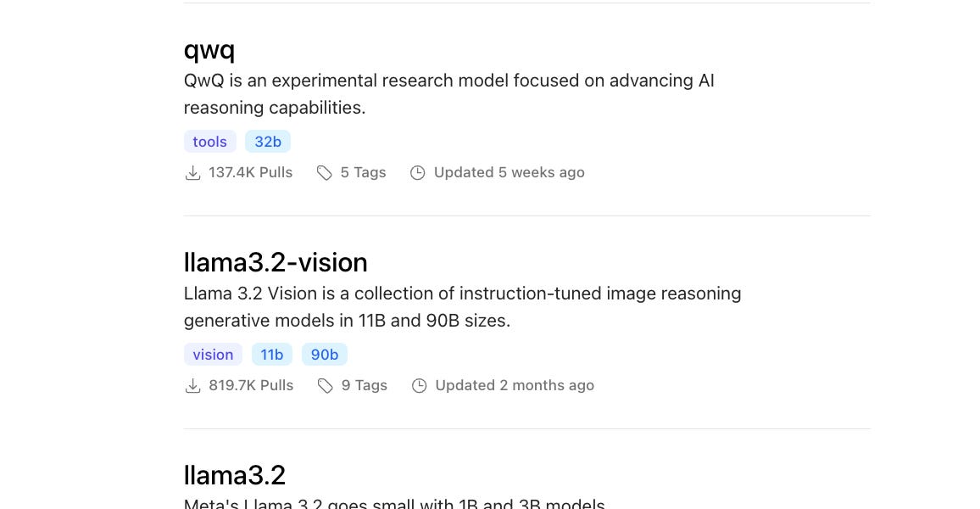
Task: Open the llama3.2 model page
Action: tap(234, 475)
